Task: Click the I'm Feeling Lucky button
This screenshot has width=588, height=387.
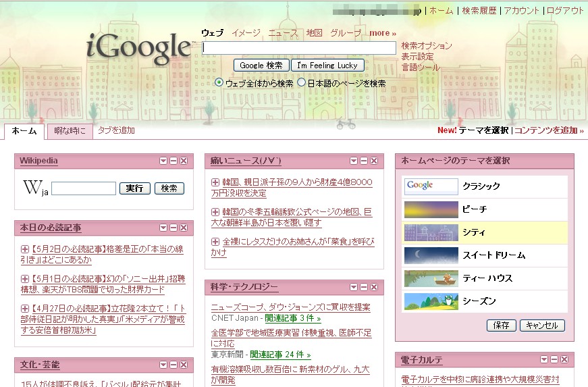Action: [x=327, y=66]
